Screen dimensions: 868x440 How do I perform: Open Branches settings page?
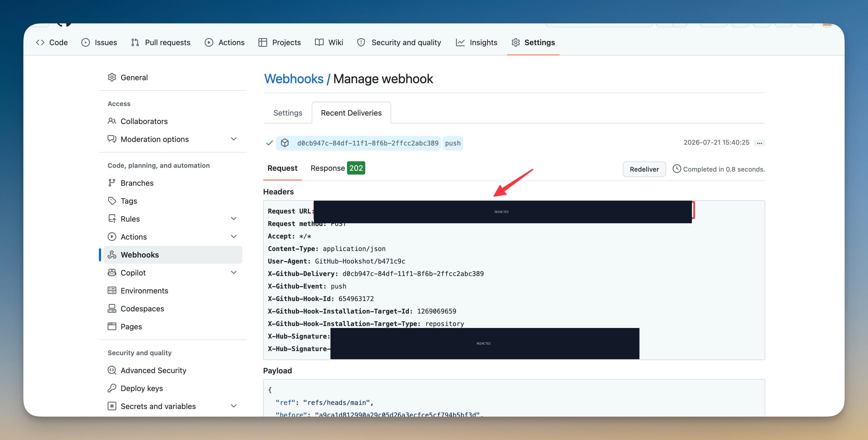click(x=173, y=183)
